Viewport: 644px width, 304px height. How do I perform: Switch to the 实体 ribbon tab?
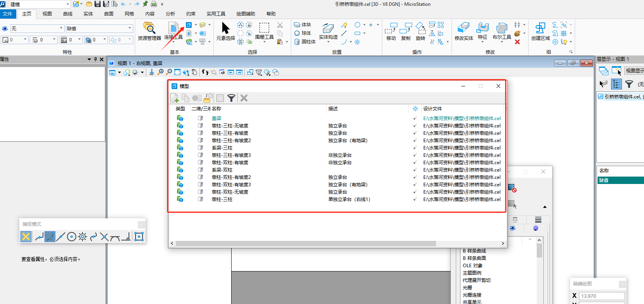pos(88,14)
